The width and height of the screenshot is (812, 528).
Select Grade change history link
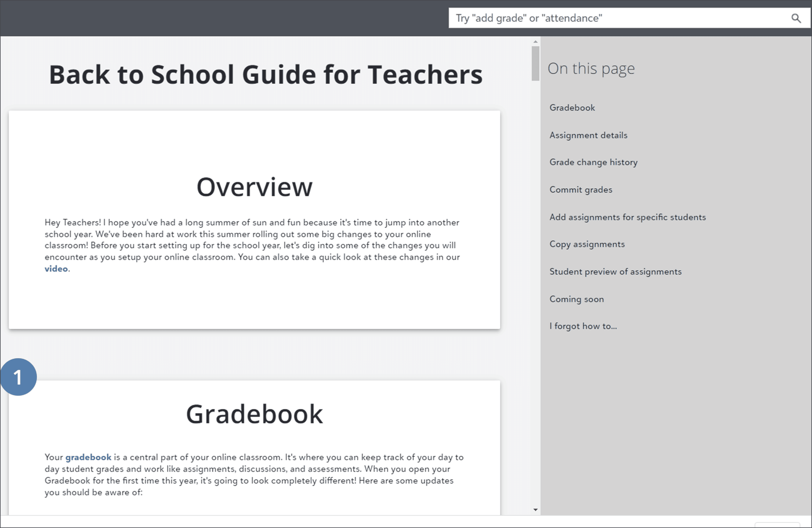[x=593, y=162]
